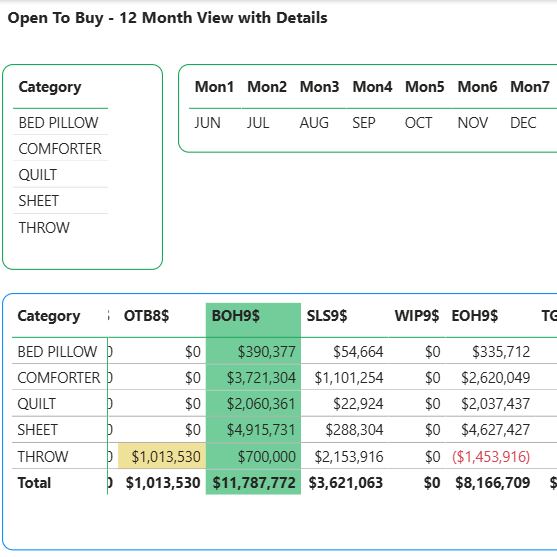Sort by WIP9$ column header
This screenshot has width=557, height=557.
[x=417, y=315]
